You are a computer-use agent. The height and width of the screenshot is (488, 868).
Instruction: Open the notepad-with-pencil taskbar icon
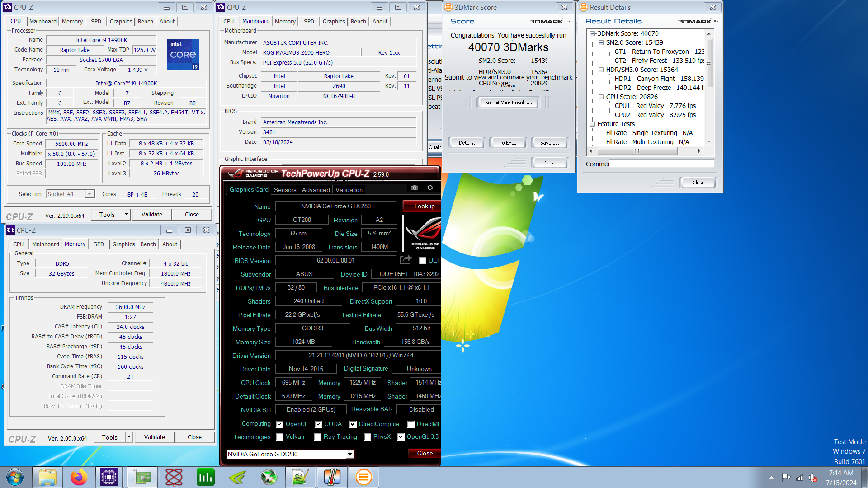pyautogui.click(x=301, y=477)
